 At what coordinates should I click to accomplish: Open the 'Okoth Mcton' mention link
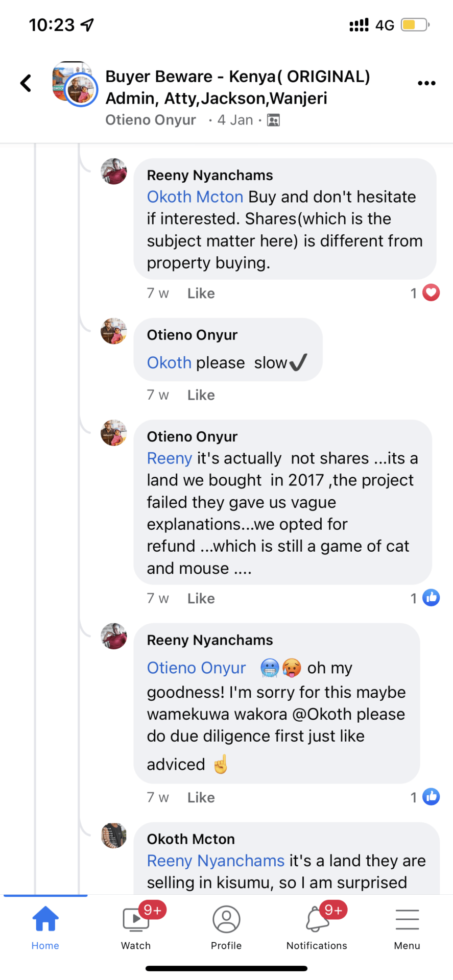coord(195,197)
